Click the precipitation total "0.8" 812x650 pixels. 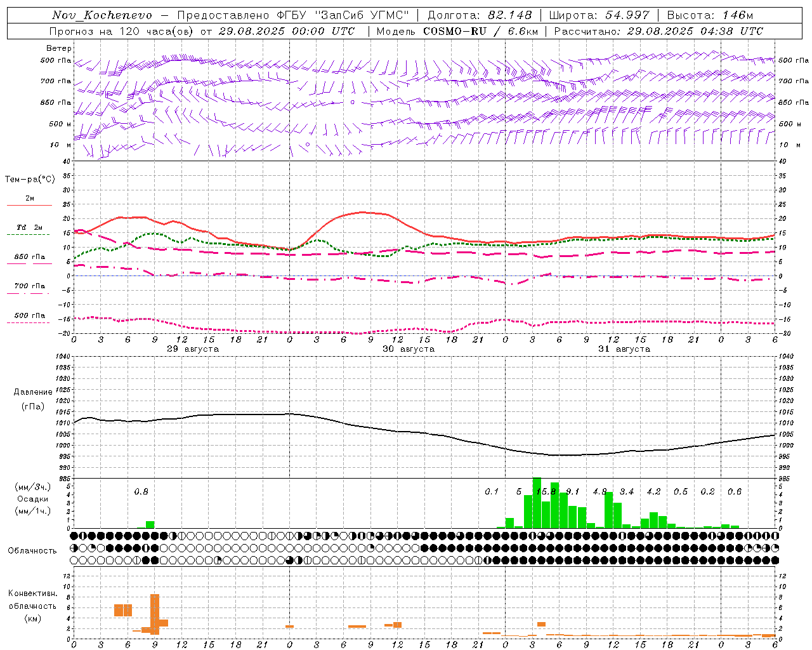click(141, 492)
